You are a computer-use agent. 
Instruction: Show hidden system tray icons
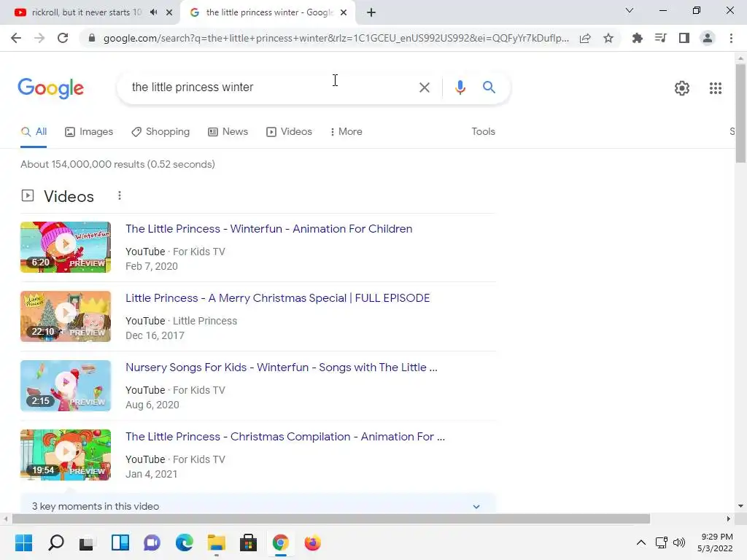(x=641, y=542)
